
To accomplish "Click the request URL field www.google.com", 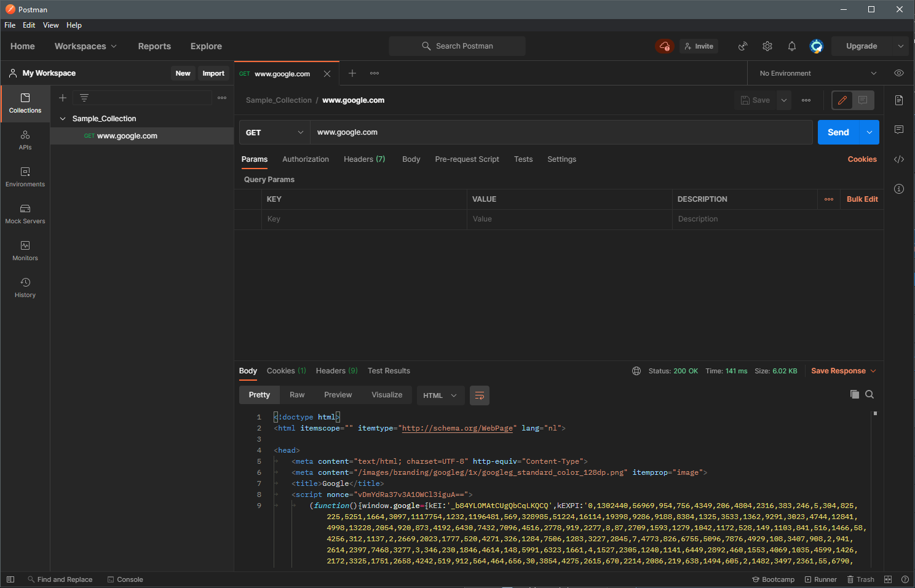I will point(561,132).
